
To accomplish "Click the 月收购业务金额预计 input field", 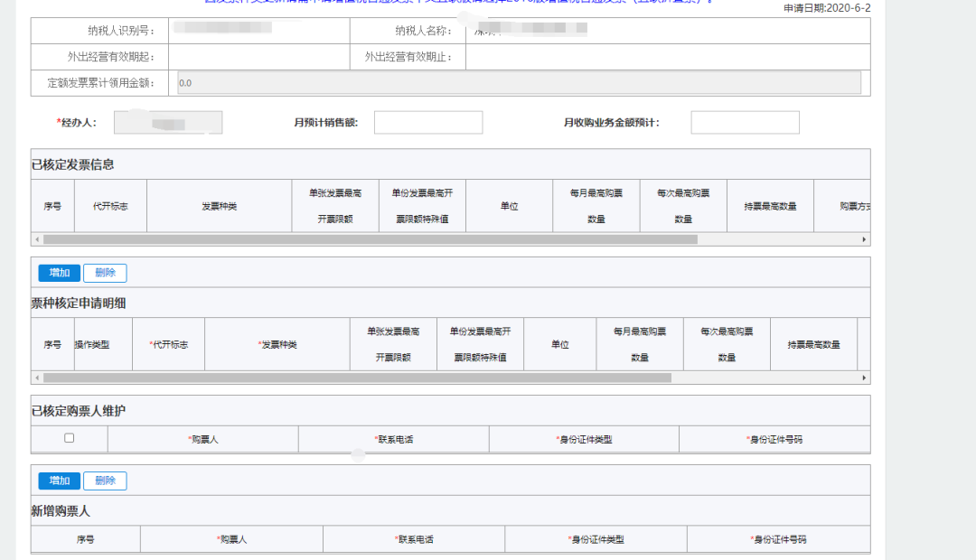I will (745, 123).
